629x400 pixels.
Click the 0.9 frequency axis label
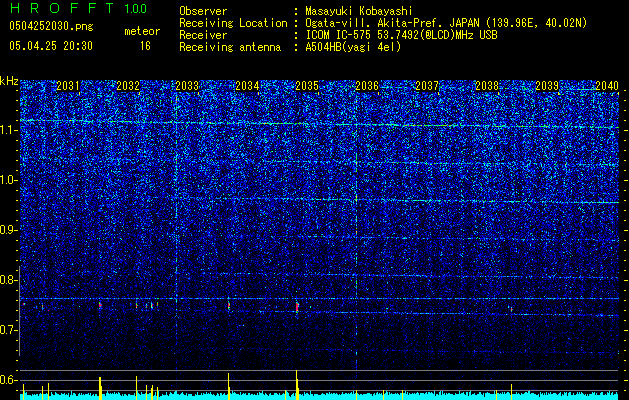8,230
